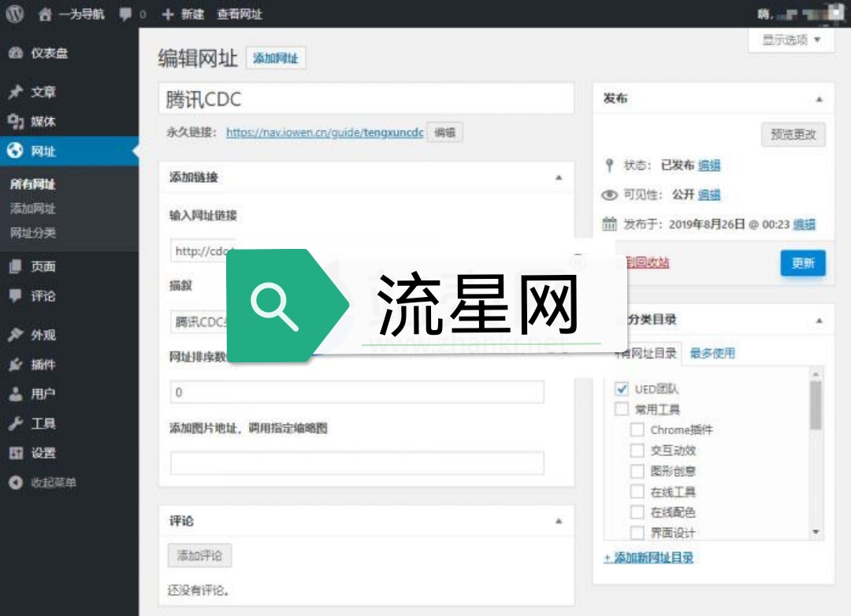
Task: Click the 媒体 media icon in sidebar
Action: pos(16,121)
